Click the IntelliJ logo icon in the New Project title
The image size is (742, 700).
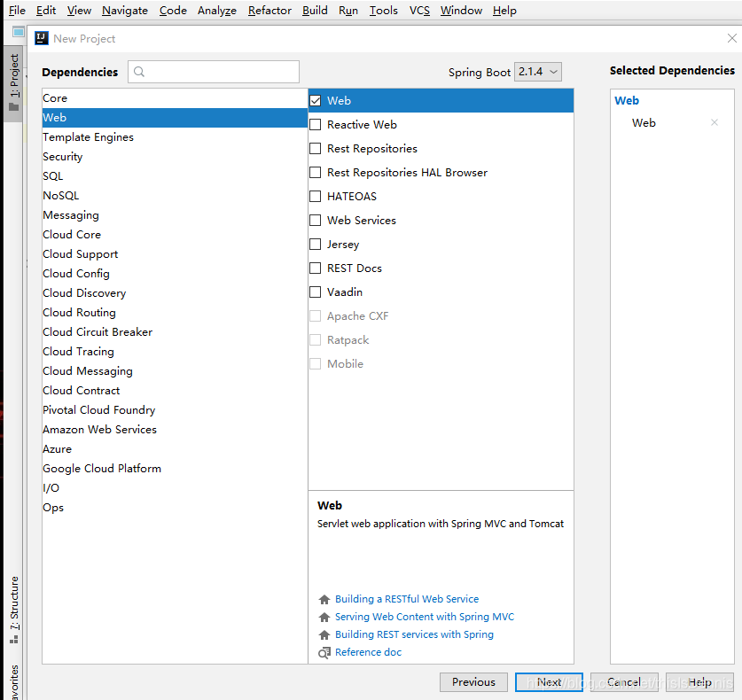(x=42, y=38)
